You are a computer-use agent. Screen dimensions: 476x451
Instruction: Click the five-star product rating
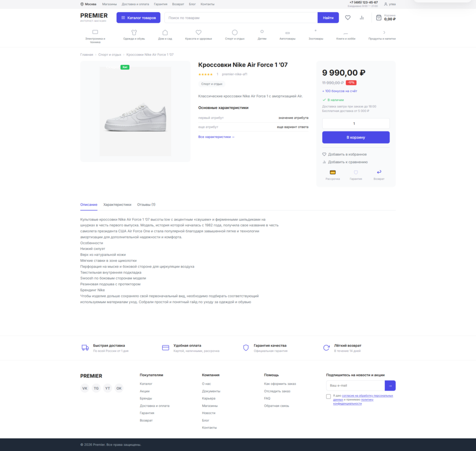coord(205,74)
